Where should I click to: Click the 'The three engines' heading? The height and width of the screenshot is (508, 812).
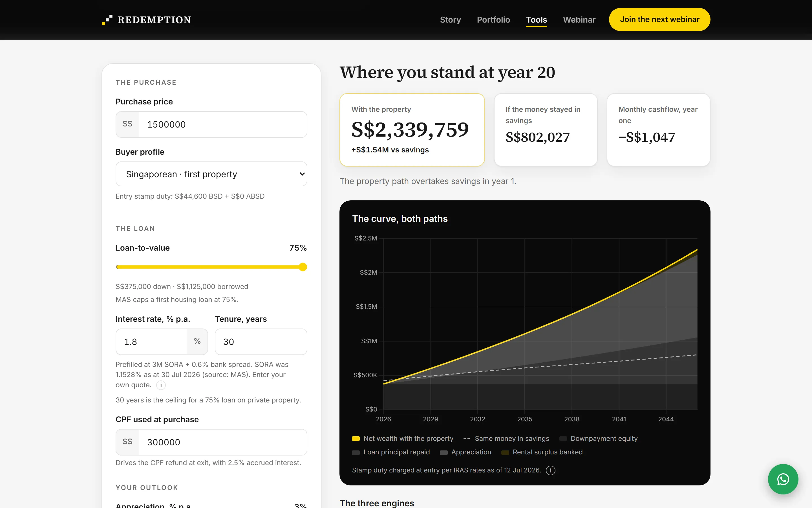coord(377,503)
